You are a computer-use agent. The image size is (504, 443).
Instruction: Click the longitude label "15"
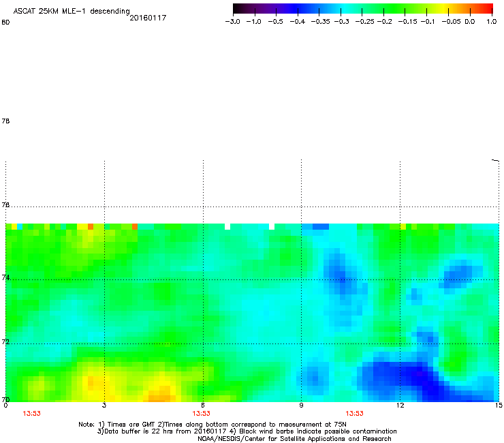point(499,406)
